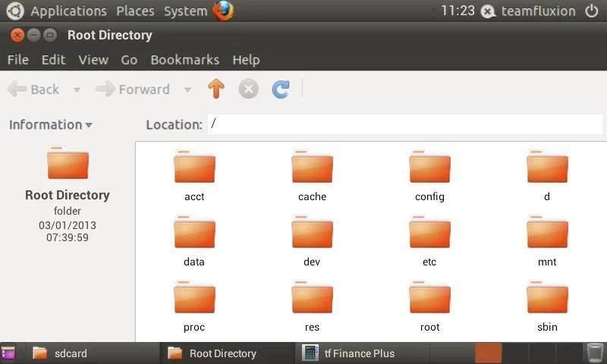Viewport: 607px width, 364px height.
Task: Select the highlighted orange workspace switcher
Action: click(488, 353)
